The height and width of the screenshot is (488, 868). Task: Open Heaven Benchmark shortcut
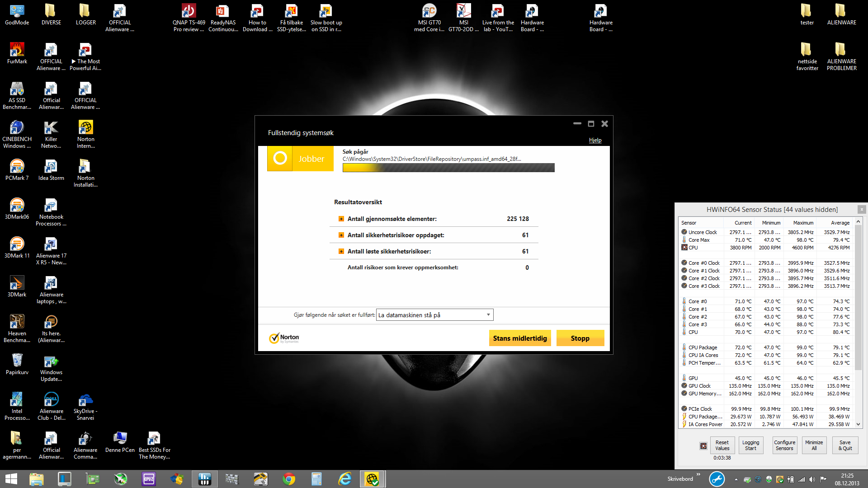pyautogui.click(x=17, y=329)
